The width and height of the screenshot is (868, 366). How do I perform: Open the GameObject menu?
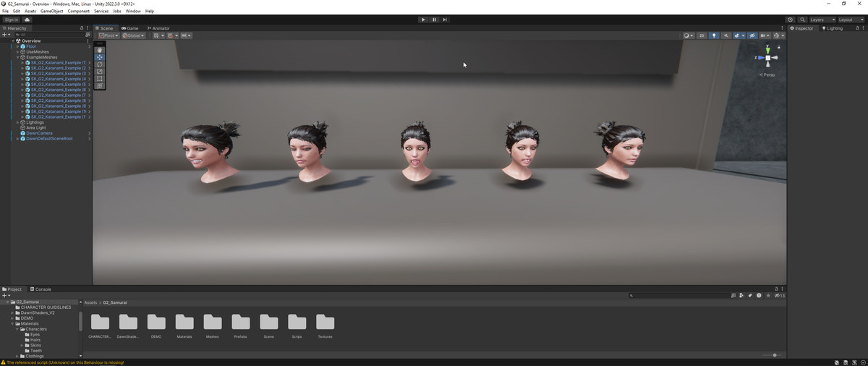51,12
